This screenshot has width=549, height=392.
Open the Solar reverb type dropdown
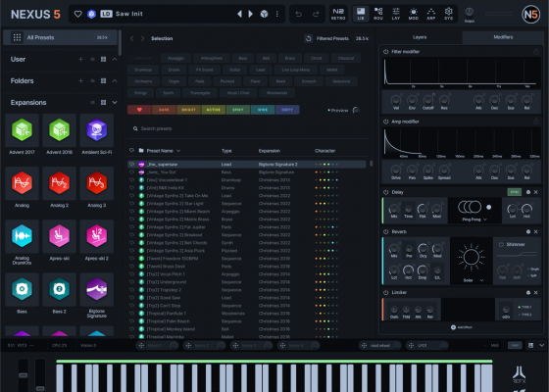click(474, 280)
